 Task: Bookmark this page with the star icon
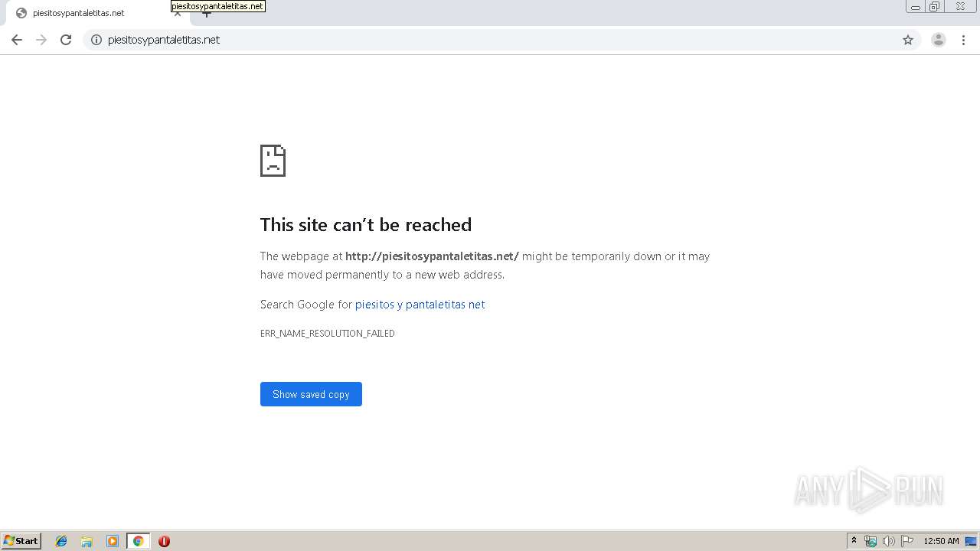tap(908, 40)
